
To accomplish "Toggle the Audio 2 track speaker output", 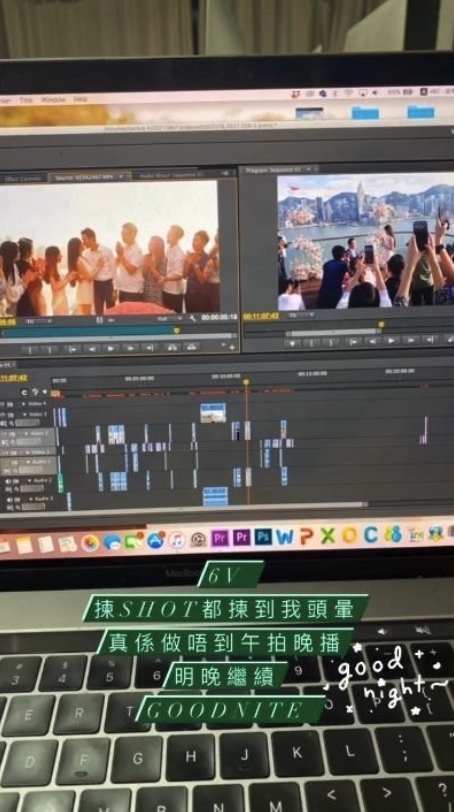I will [8, 481].
